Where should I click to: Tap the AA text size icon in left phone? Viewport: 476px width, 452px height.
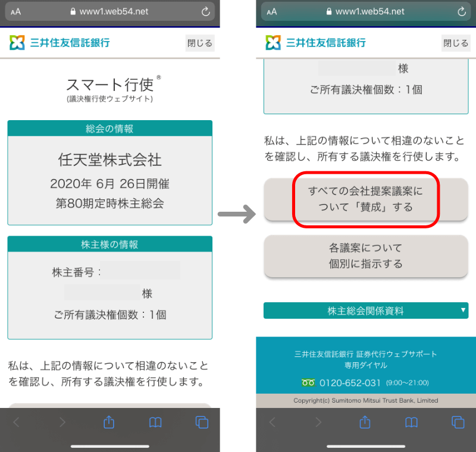pyautogui.click(x=16, y=12)
